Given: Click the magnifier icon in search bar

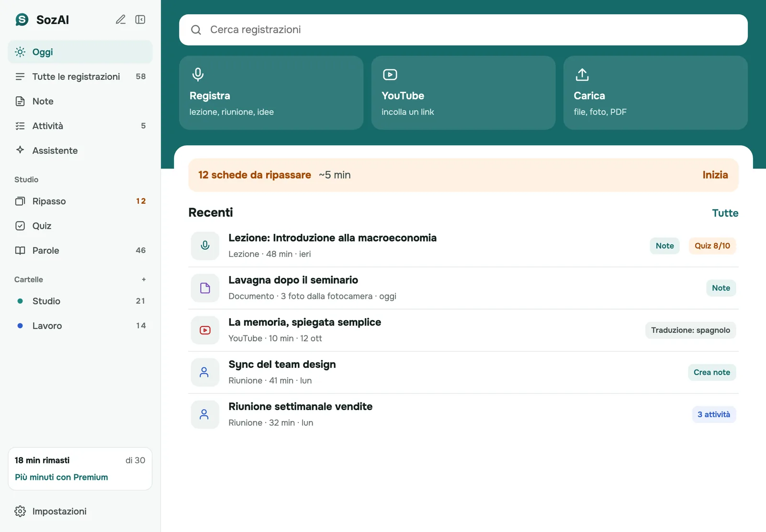Looking at the screenshot, I should coord(196,30).
